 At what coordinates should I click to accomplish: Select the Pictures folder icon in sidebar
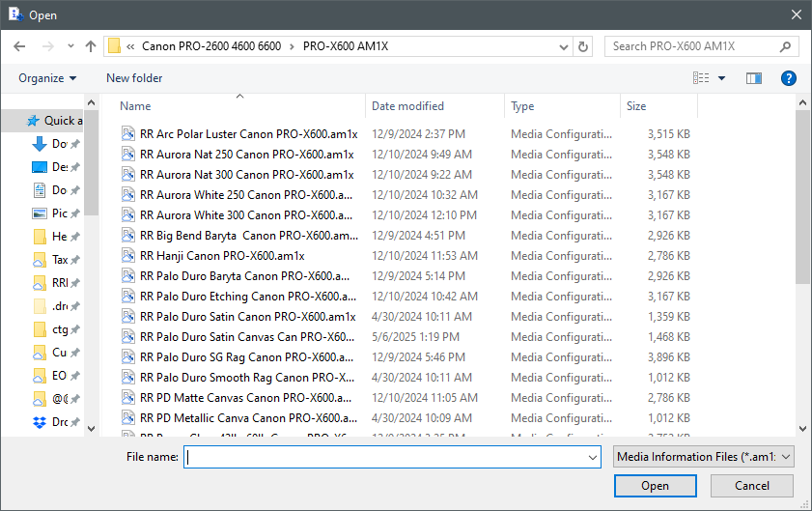coord(41,213)
